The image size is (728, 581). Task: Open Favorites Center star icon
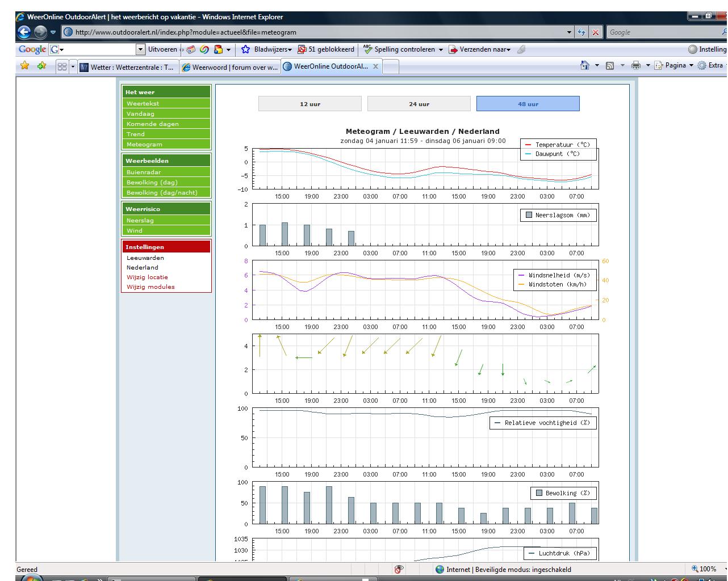[24, 66]
